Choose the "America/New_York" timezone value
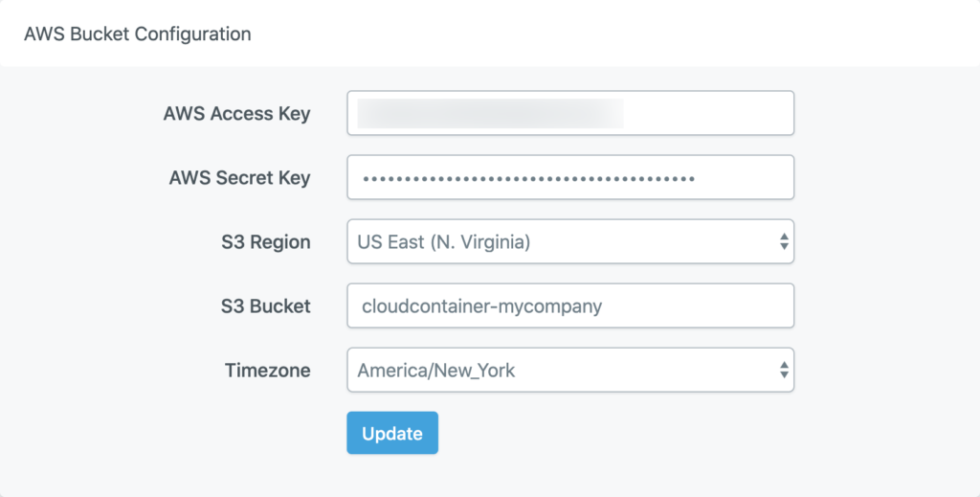Viewport: 980px width, 497px height. 435,371
